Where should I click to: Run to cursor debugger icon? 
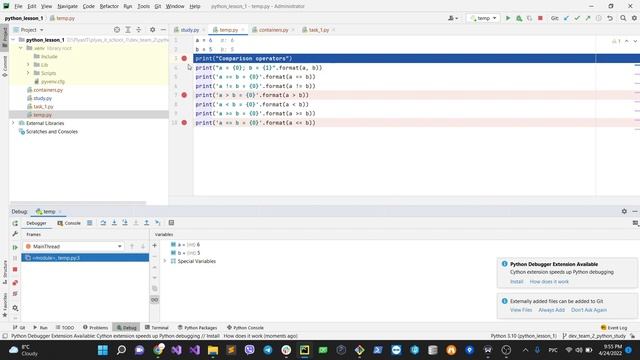(x=158, y=223)
